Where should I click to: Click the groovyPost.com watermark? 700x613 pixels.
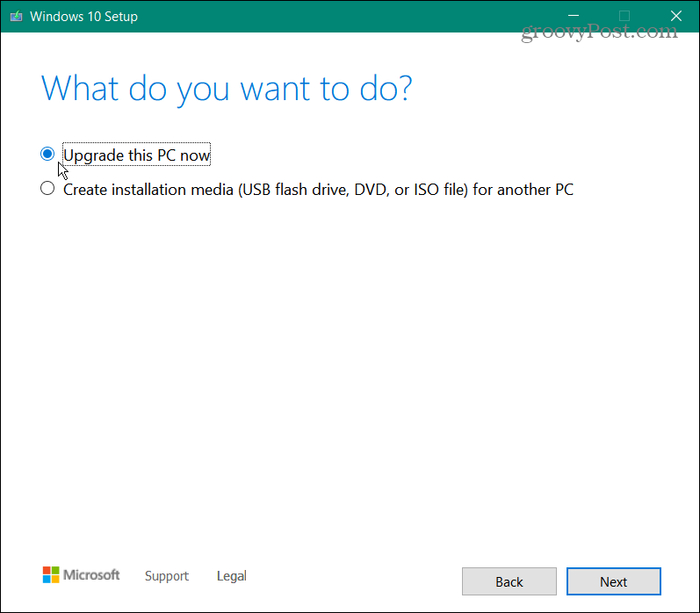[x=600, y=32]
